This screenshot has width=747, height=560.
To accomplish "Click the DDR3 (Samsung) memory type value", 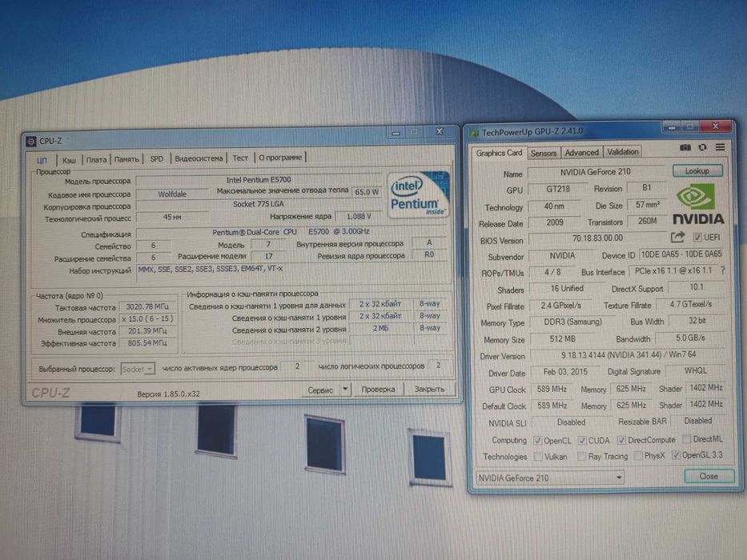I will pyautogui.click(x=572, y=322).
